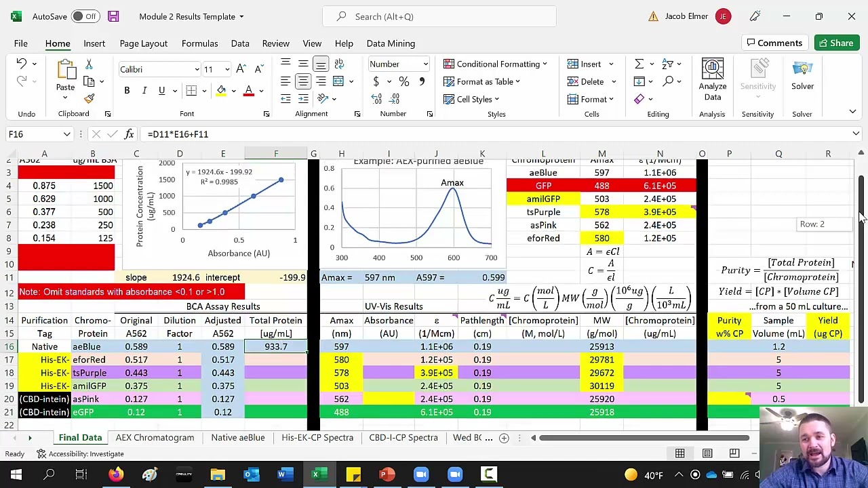Open PowerPoint from Windows taskbar
Screen dimensions: 868x488
(387, 474)
